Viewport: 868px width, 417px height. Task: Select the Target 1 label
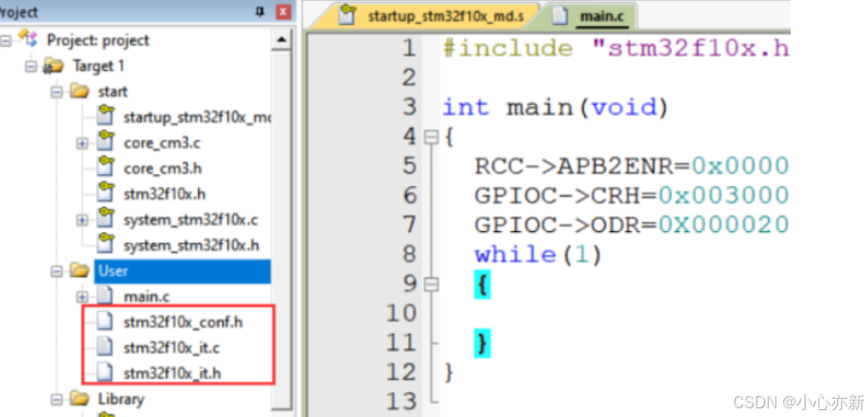98,66
